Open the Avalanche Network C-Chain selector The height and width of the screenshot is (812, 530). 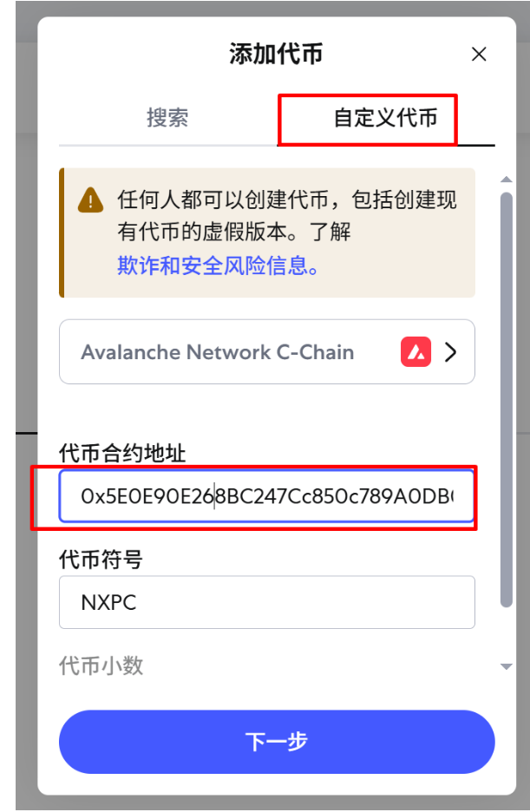pos(267,351)
